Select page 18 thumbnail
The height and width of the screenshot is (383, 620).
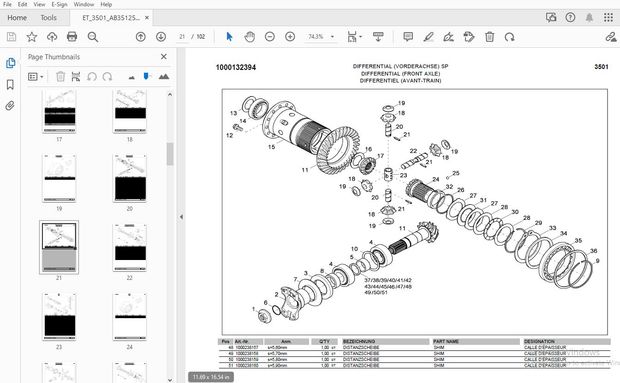(130, 111)
